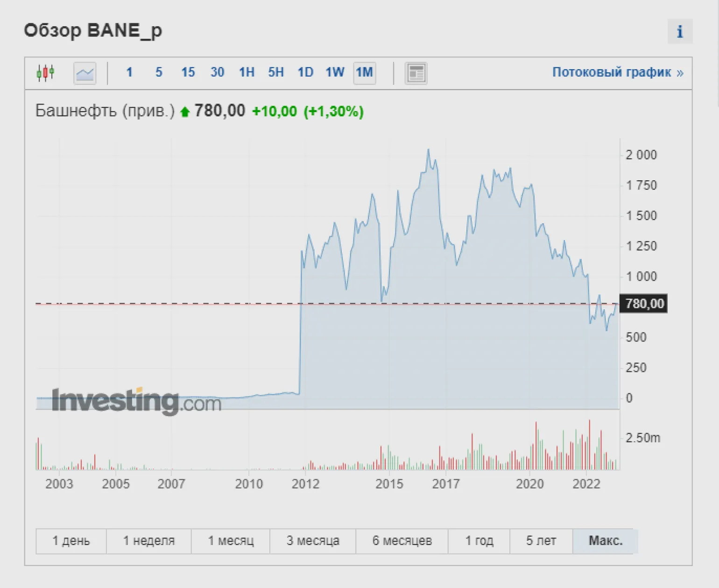Switch to candlestick chart type

point(45,73)
